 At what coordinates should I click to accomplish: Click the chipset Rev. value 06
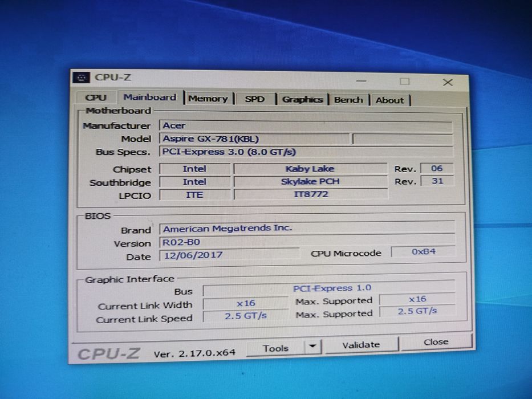click(x=437, y=168)
